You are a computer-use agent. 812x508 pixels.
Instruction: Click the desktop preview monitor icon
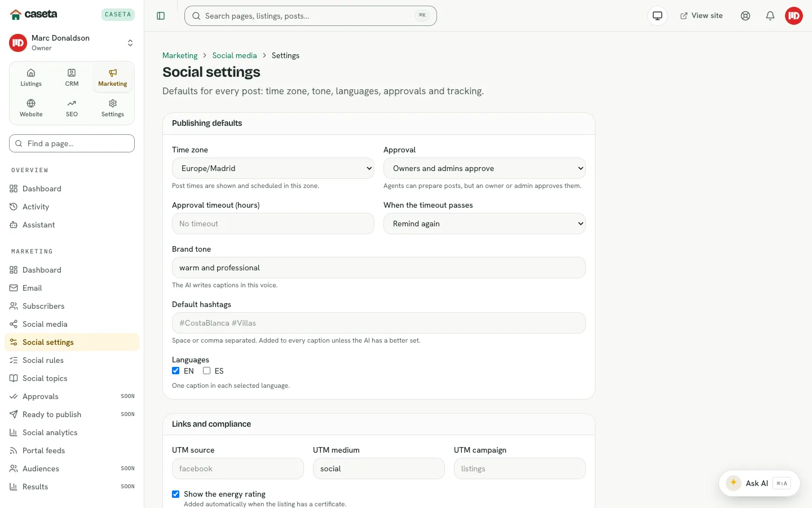[657, 16]
